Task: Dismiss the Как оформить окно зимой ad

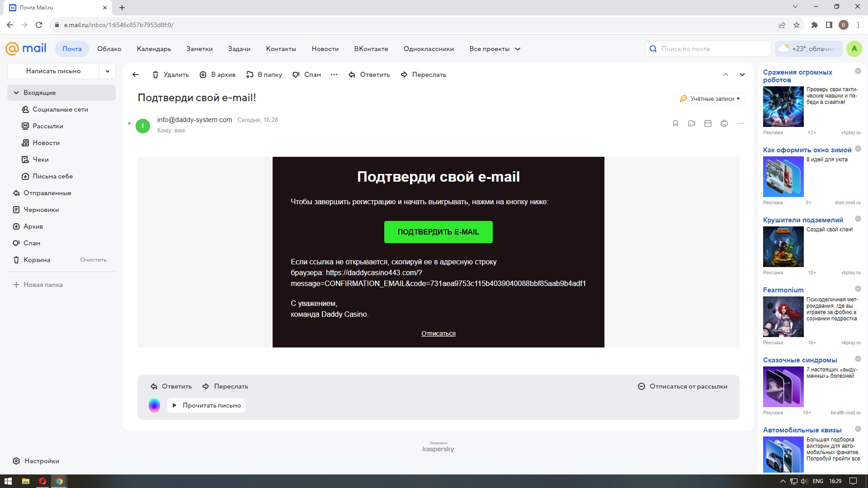Action: click(x=858, y=149)
